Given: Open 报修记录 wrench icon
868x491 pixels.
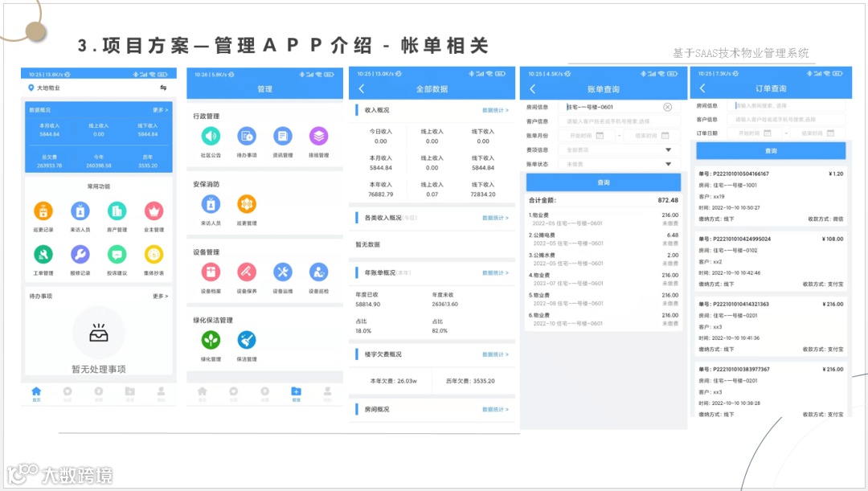Looking at the screenshot, I should tap(80, 255).
